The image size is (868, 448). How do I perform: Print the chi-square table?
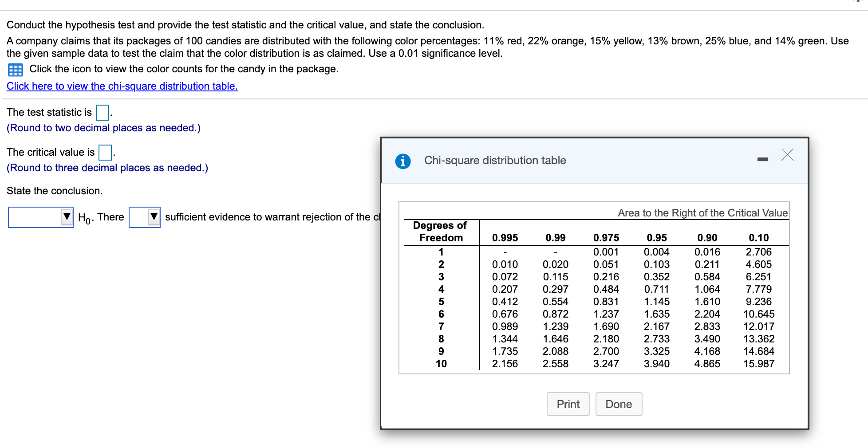click(x=568, y=404)
